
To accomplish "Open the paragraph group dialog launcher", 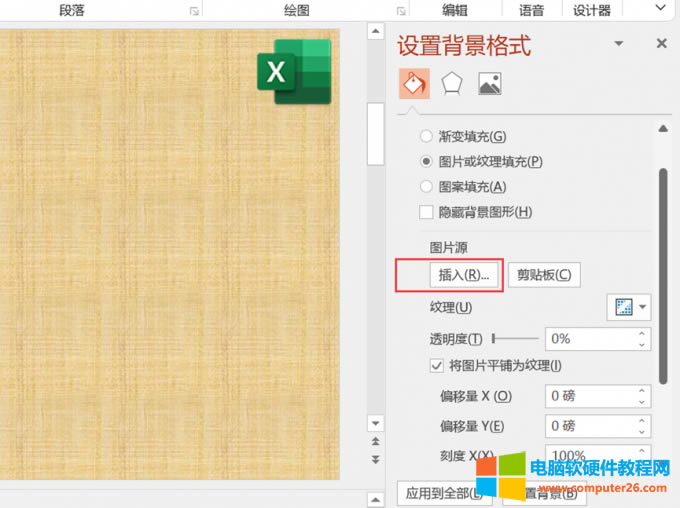I will pos(194,11).
